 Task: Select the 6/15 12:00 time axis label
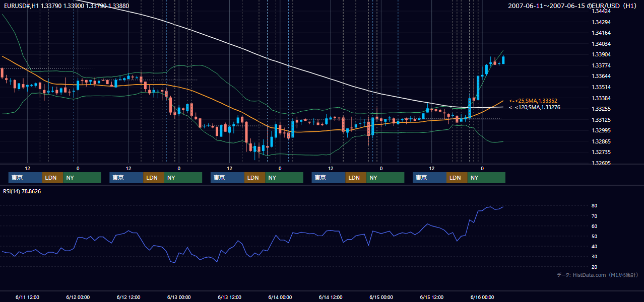point(431,297)
